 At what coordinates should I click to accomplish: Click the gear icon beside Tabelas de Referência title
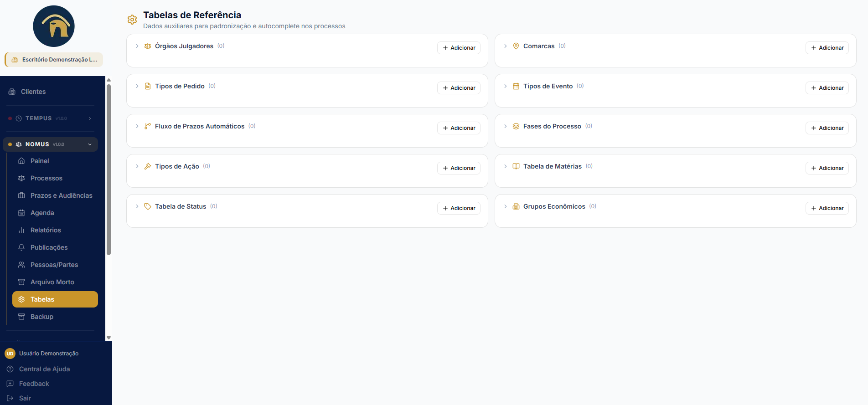[132, 20]
